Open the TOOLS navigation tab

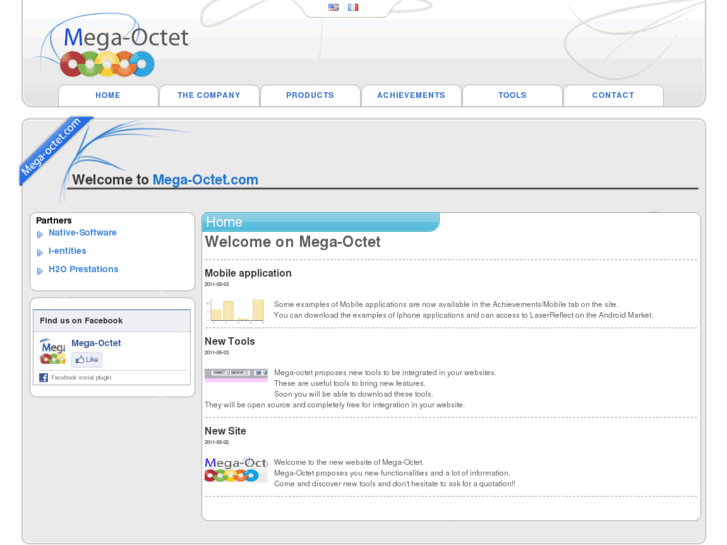click(512, 95)
